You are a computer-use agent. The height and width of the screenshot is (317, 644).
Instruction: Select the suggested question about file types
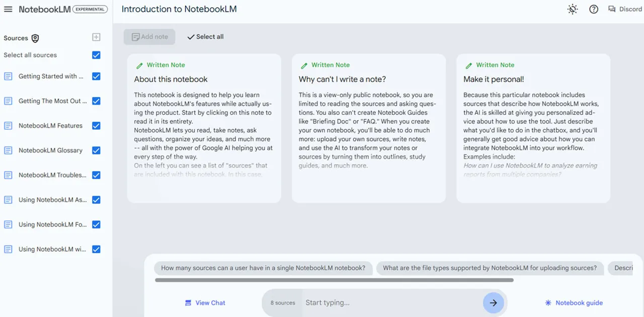pos(490,268)
